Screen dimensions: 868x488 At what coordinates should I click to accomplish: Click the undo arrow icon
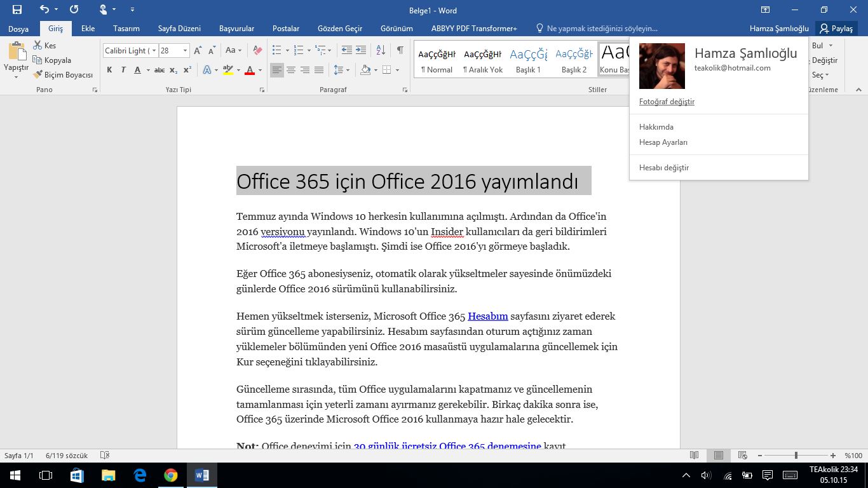[x=44, y=10]
